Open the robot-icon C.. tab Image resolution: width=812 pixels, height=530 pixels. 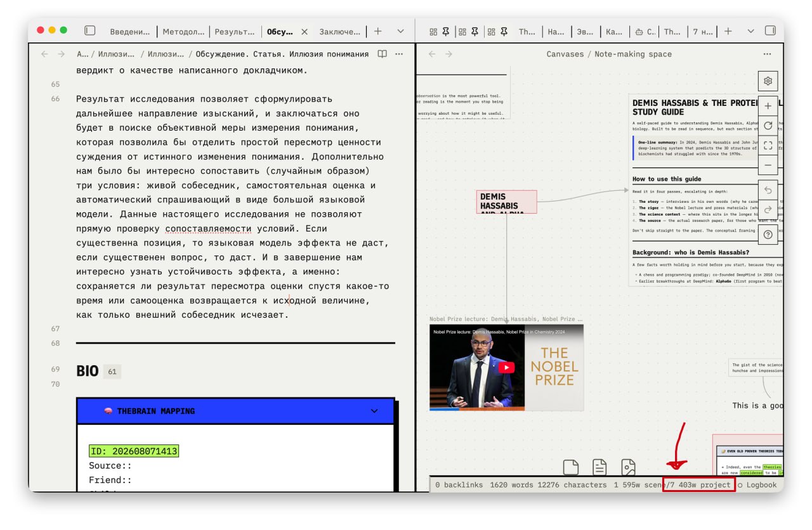pyautogui.click(x=644, y=31)
